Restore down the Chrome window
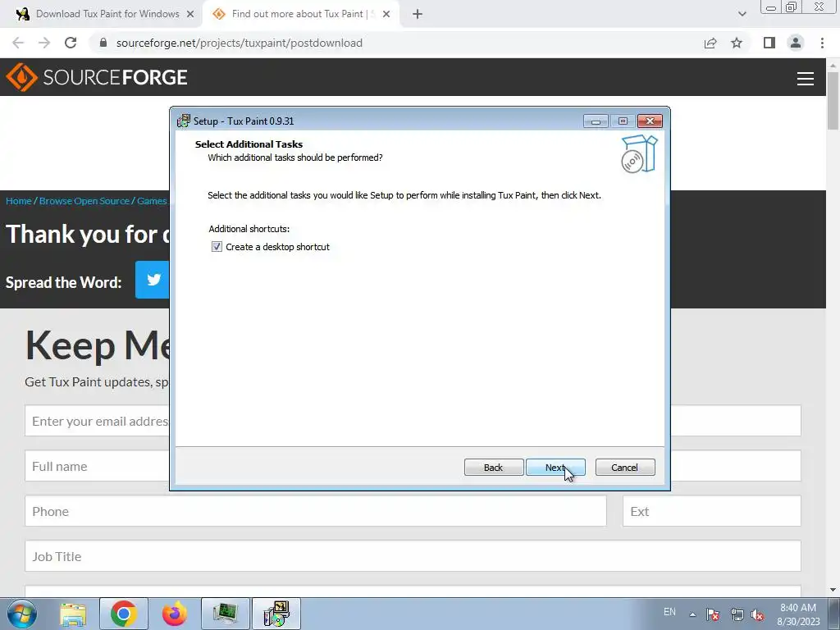840x630 pixels. click(x=792, y=7)
